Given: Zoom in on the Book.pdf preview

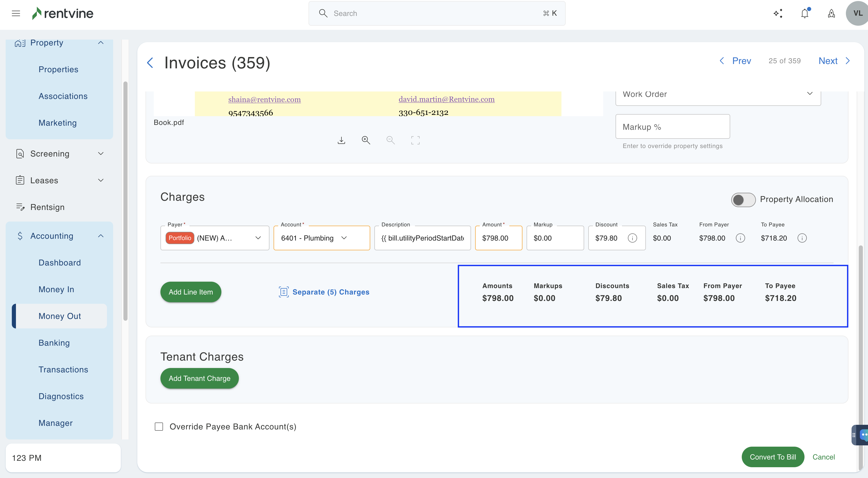Looking at the screenshot, I should click(366, 140).
